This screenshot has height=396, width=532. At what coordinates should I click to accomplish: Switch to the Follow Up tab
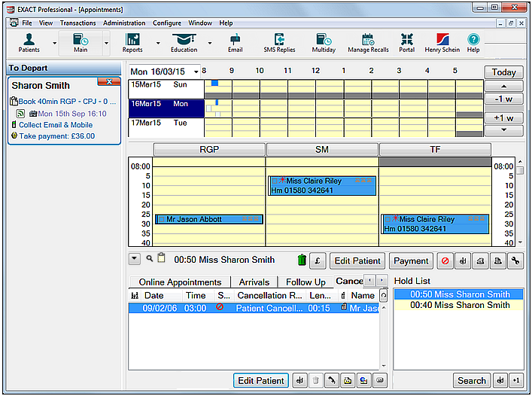306,282
